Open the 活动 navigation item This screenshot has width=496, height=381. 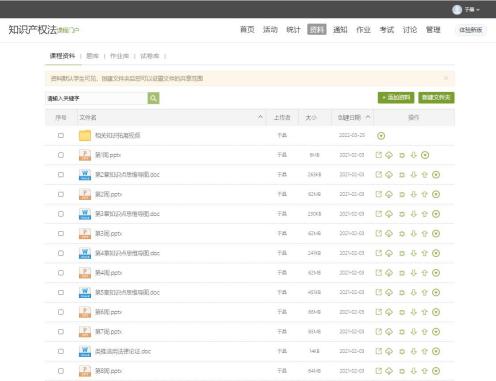(x=270, y=30)
